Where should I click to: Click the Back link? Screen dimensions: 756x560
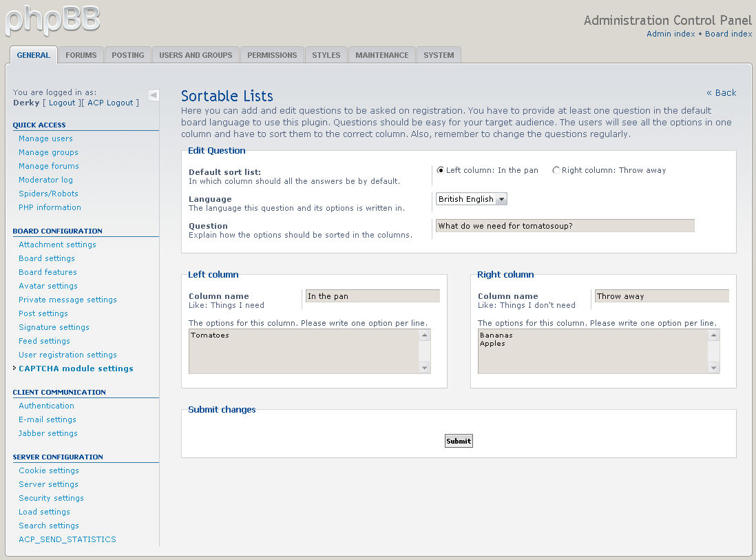pyautogui.click(x=721, y=93)
